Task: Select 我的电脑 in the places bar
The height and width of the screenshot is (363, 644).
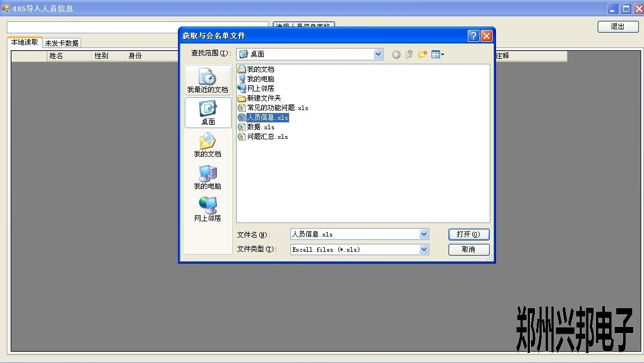Action: [208, 177]
